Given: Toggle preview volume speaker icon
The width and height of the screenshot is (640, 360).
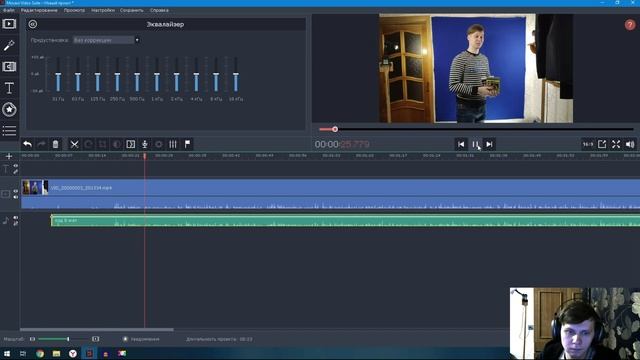Looking at the screenshot, I should coord(630,144).
